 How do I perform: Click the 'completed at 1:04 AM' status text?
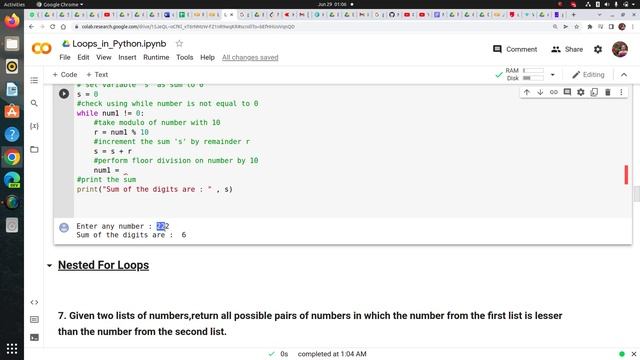[332, 354]
